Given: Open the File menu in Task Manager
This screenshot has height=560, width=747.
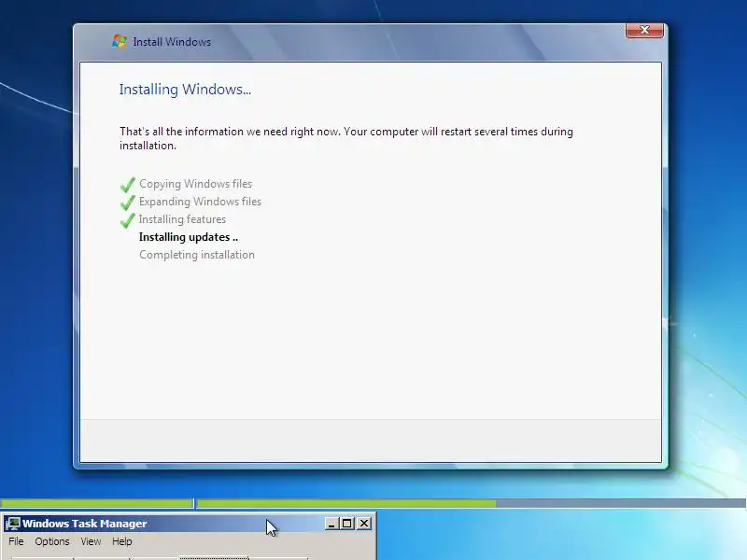Looking at the screenshot, I should click(16, 541).
